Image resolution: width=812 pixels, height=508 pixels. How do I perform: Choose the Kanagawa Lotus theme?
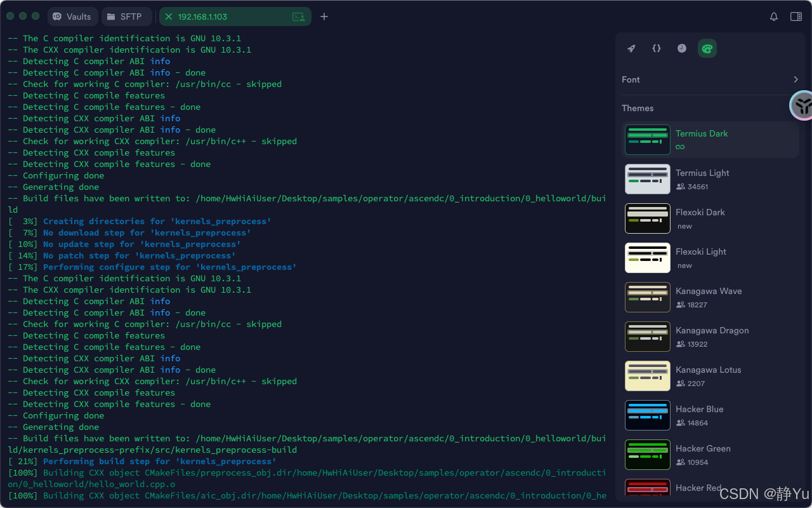tap(710, 376)
